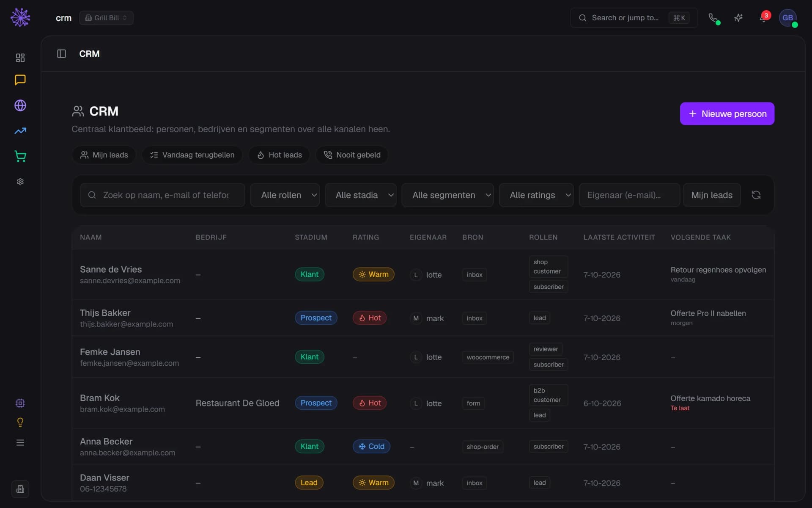This screenshot has width=812, height=508.
Task: Toggle the Mijn leads quick filter chip
Action: (104, 155)
